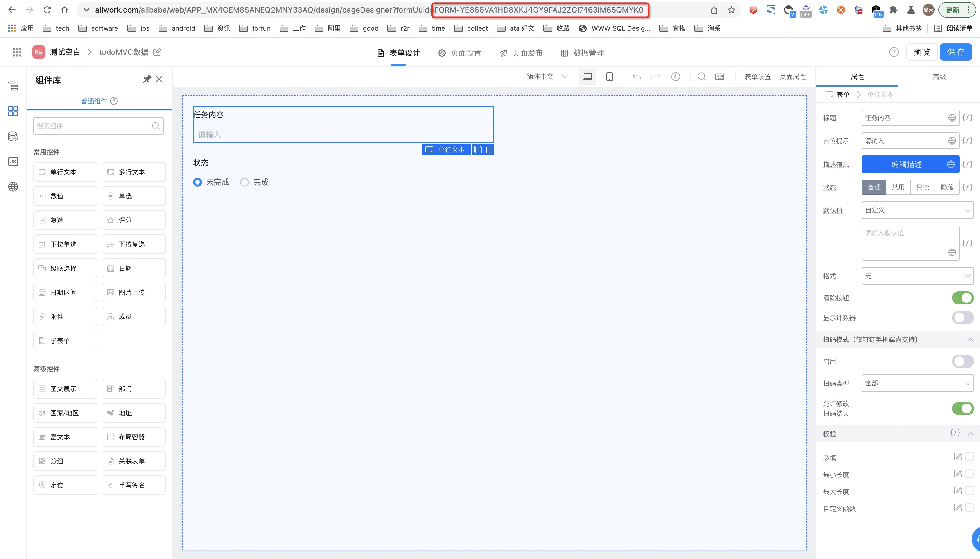Disable the 清除按钮 toggle
980x559 pixels.
point(962,298)
